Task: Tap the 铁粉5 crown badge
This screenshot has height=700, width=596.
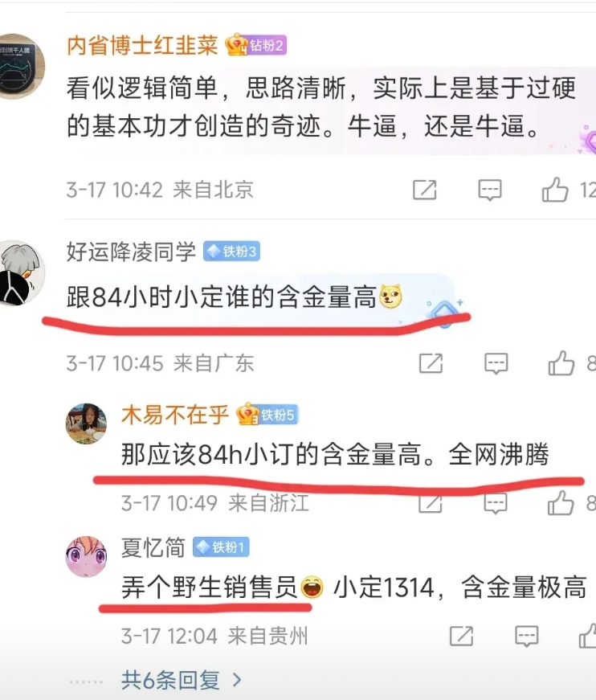Action: point(267,415)
